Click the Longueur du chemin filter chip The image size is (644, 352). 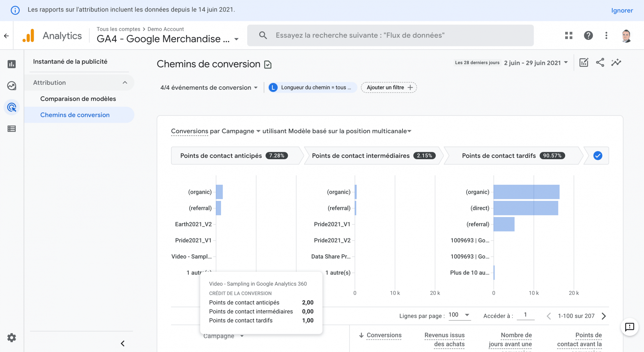coord(312,88)
